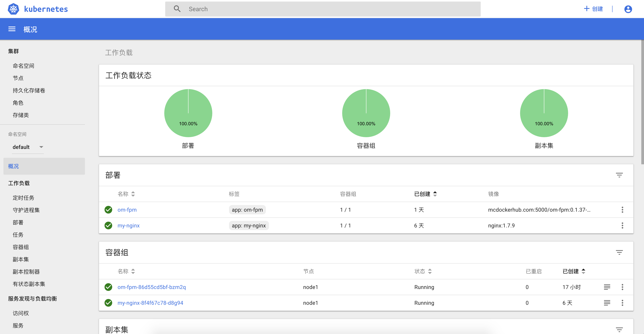Open 服务发现与负载均衡 in sidebar
Screen dimensions: 644x334
point(32,298)
